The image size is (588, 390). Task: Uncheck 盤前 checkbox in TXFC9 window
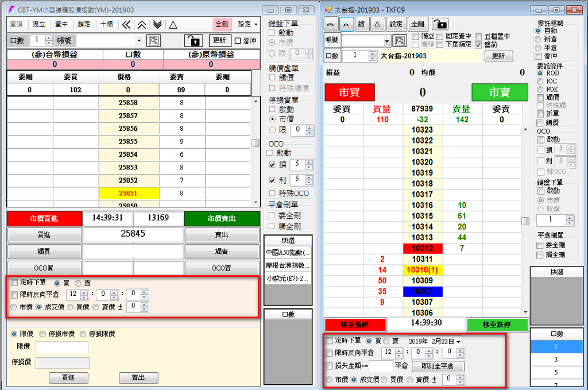point(478,45)
